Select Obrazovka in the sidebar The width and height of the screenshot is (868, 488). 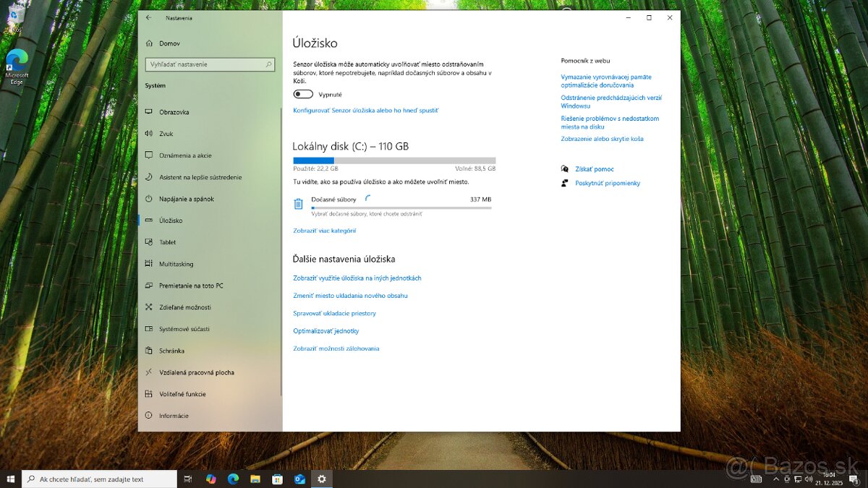pos(174,112)
